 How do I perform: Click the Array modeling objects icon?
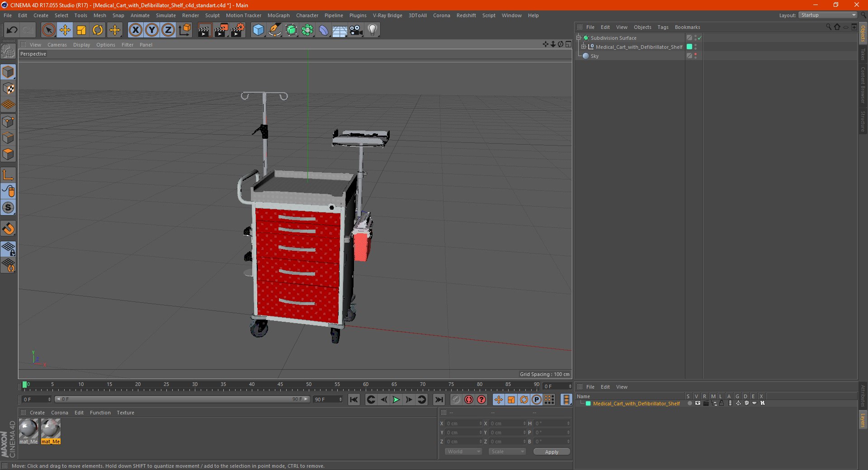pyautogui.click(x=307, y=30)
